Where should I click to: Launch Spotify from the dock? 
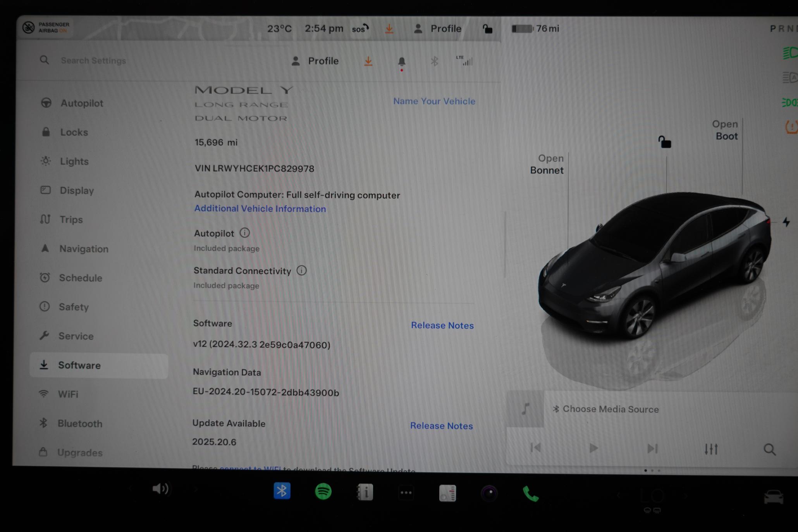click(x=323, y=492)
